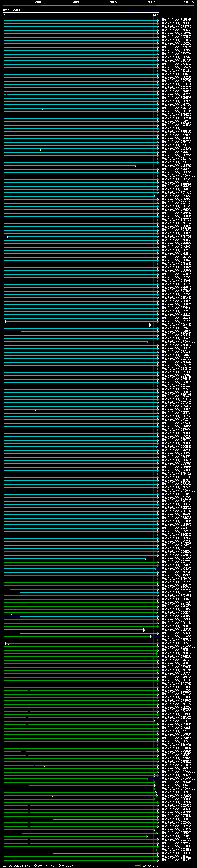Open hit UniRef100_Q69X62
This screenshot has width=197, height=868.
(176, 43)
